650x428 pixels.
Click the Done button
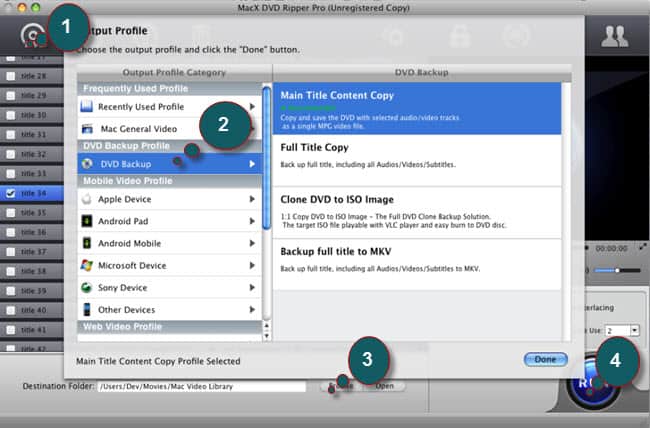[545, 359]
